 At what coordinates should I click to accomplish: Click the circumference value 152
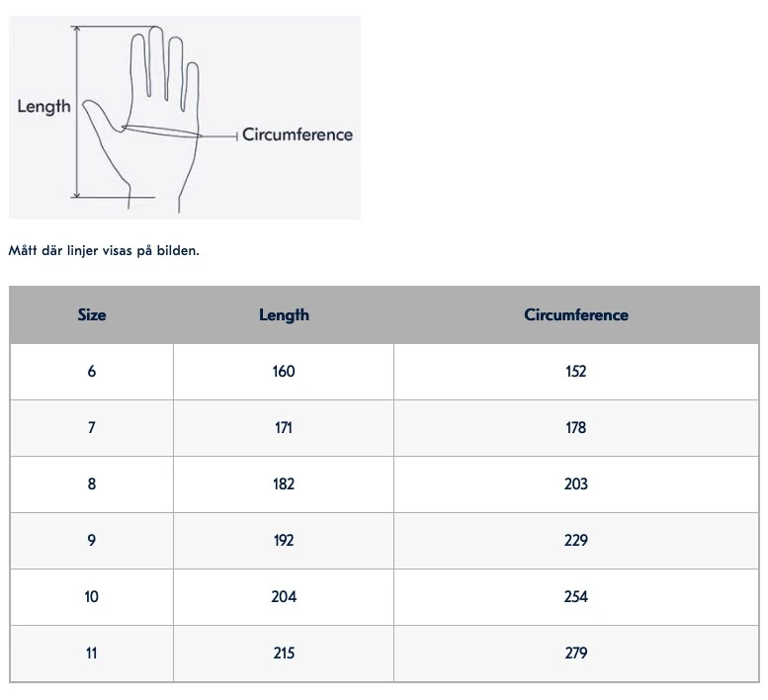(576, 372)
